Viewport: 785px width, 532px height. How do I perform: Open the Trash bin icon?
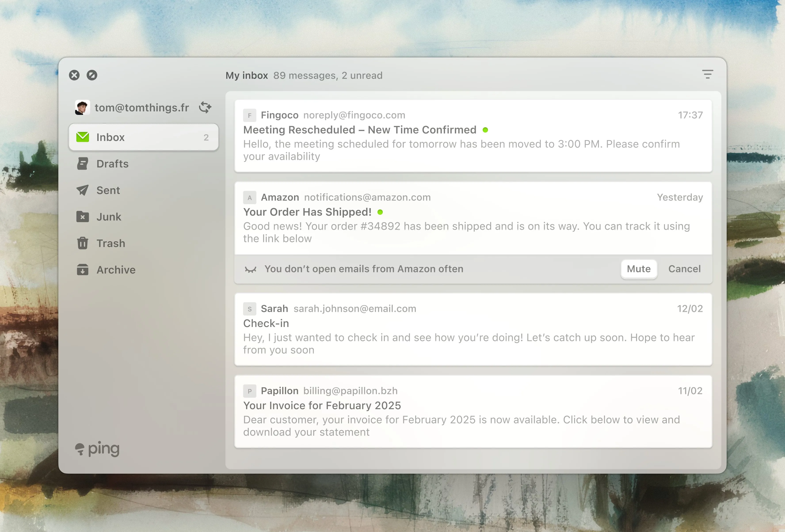tap(83, 243)
